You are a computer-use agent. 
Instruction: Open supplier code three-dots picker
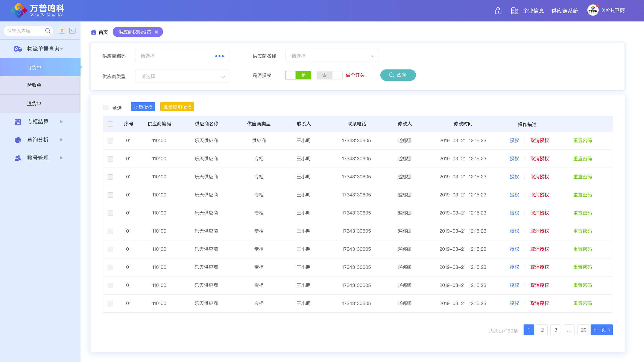tap(219, 56)
